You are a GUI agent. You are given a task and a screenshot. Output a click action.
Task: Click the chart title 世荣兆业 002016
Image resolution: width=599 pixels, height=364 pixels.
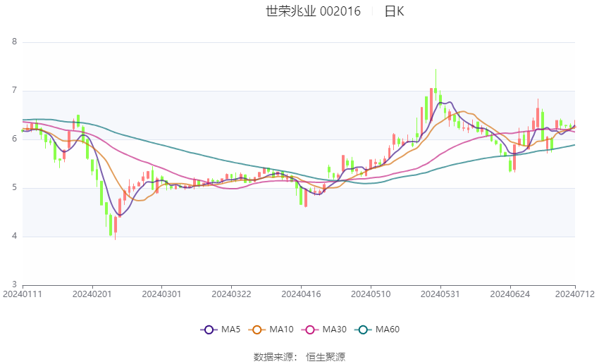[x=313, y=11]
